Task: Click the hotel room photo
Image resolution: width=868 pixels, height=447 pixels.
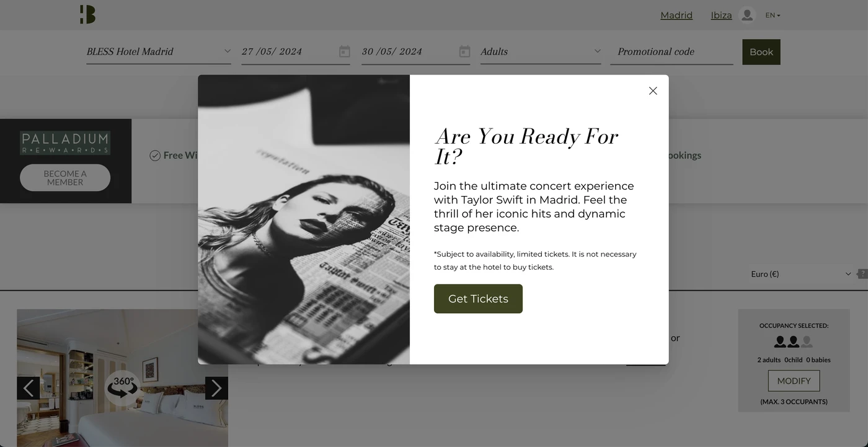Action: coord(122,378)
